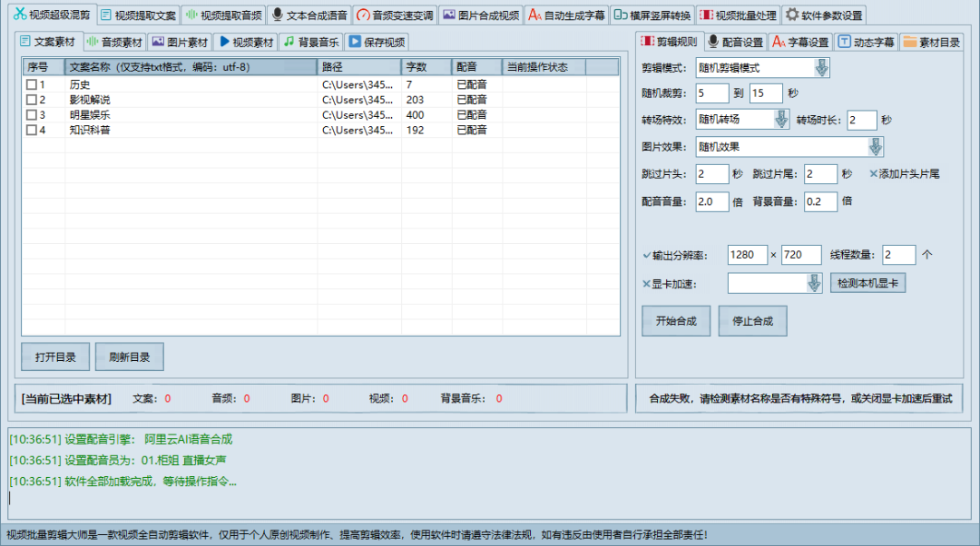
Task: Expand the 图片效果 dropdown
Action: (875, 147)
